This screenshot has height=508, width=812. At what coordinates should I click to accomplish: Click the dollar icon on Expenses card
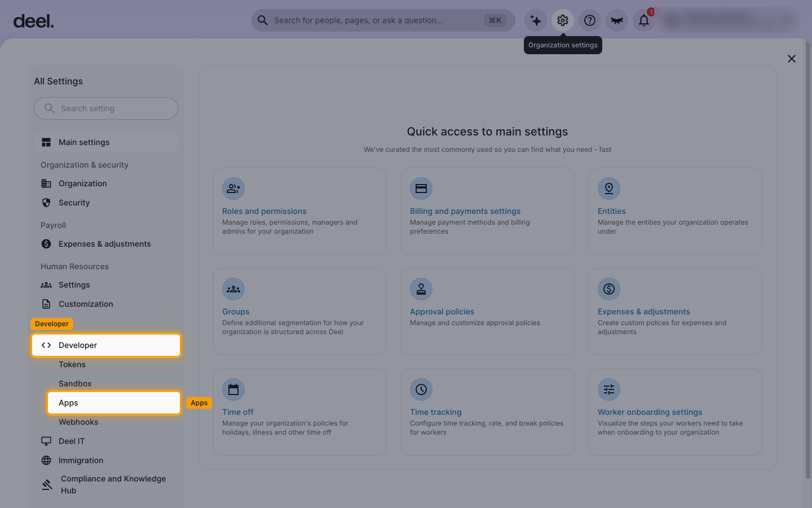click(x=609, y=289)
